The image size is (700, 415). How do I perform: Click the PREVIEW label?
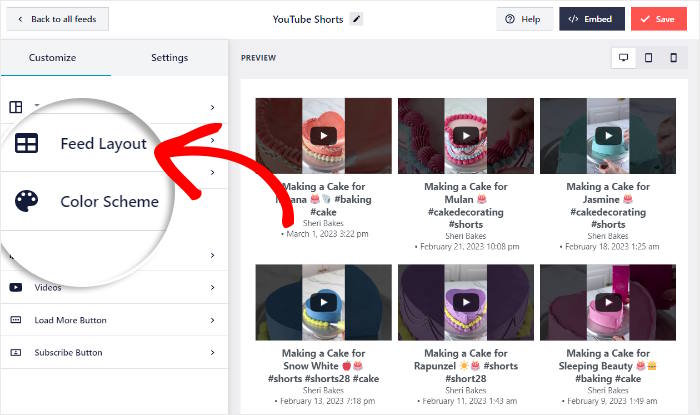(258, 58)
